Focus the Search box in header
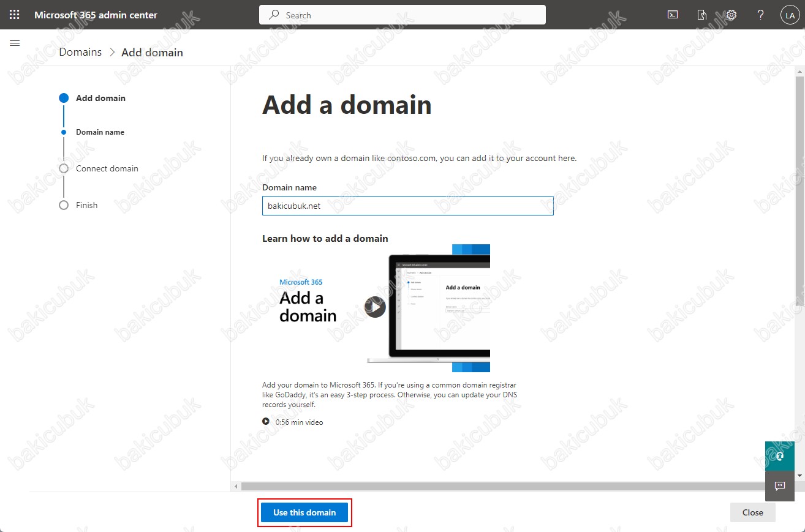The width and height of the screenshot is (805, 532). 402,15
